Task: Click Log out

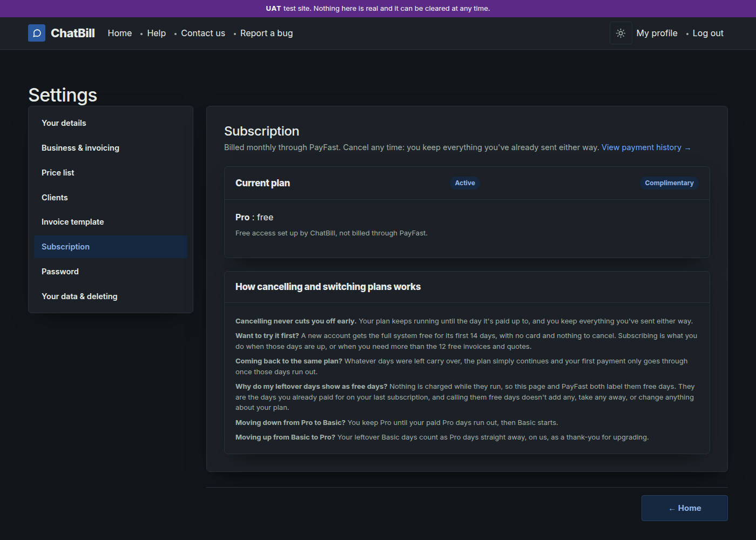Action: coord(708,33)
